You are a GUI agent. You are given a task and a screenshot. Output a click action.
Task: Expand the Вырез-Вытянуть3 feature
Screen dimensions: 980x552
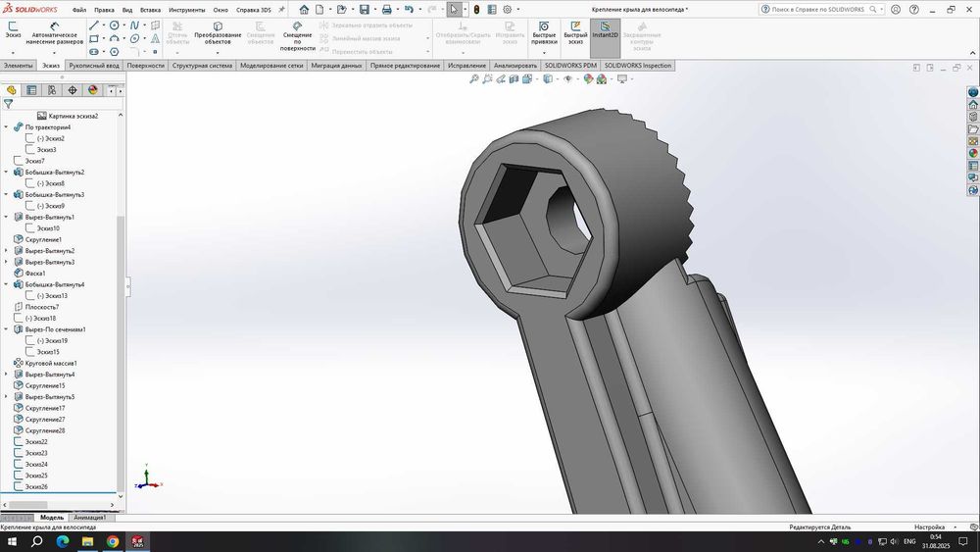click(6, 262)
